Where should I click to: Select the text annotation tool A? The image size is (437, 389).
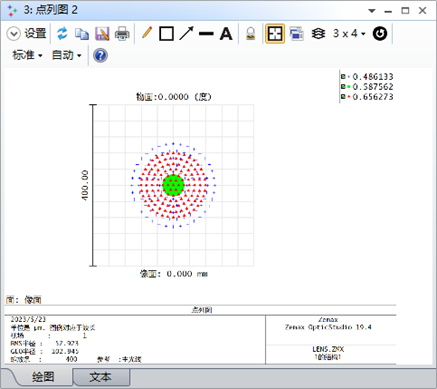(x=226, y=34)
